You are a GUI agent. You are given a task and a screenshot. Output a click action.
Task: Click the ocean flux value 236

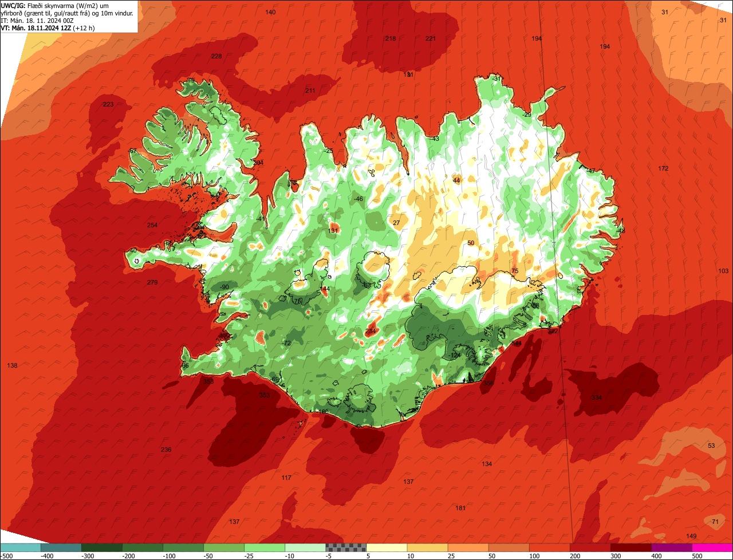(x=166, y=449)
